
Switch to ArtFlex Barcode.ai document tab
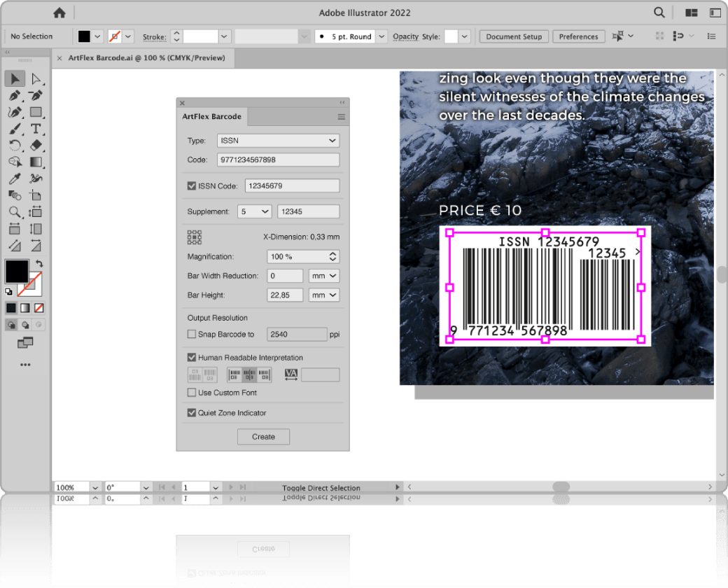(x=146, y=58)
